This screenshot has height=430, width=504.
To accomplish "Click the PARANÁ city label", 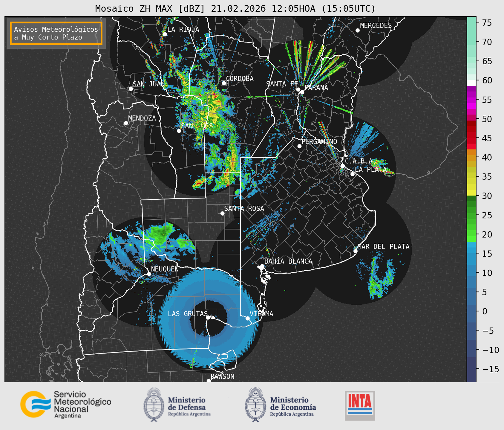I will point(316,88).
